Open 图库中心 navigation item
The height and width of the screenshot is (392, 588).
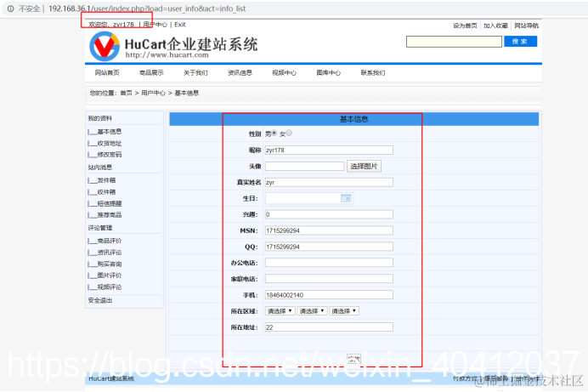[329, 73]
